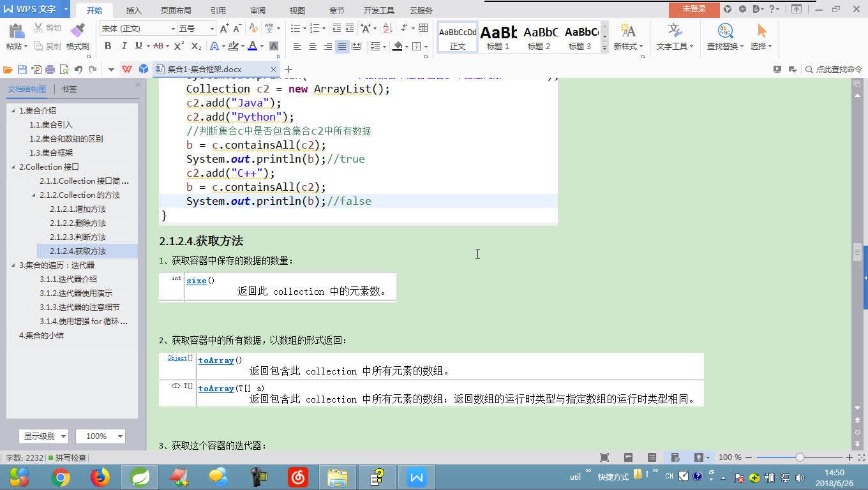Screen dimensions: 868x490
Task: Apply superscript X² formatting
Action: click(x=179, y=46)
